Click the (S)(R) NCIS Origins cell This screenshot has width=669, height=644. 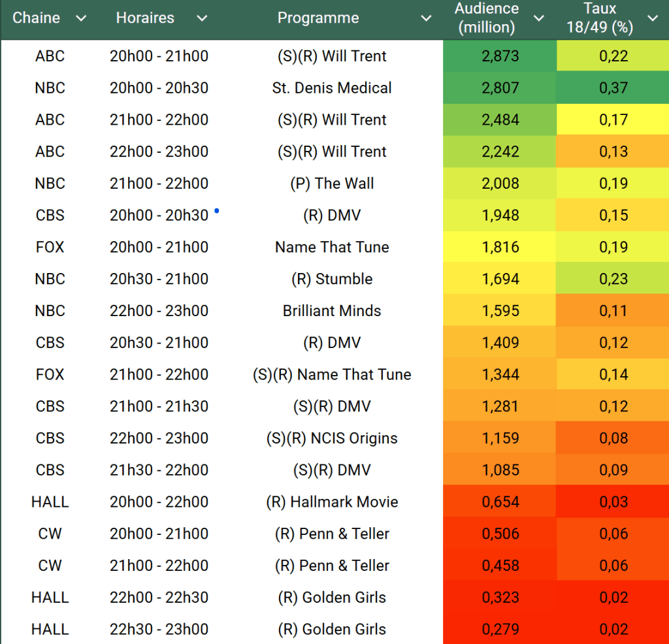coord(332,438)
